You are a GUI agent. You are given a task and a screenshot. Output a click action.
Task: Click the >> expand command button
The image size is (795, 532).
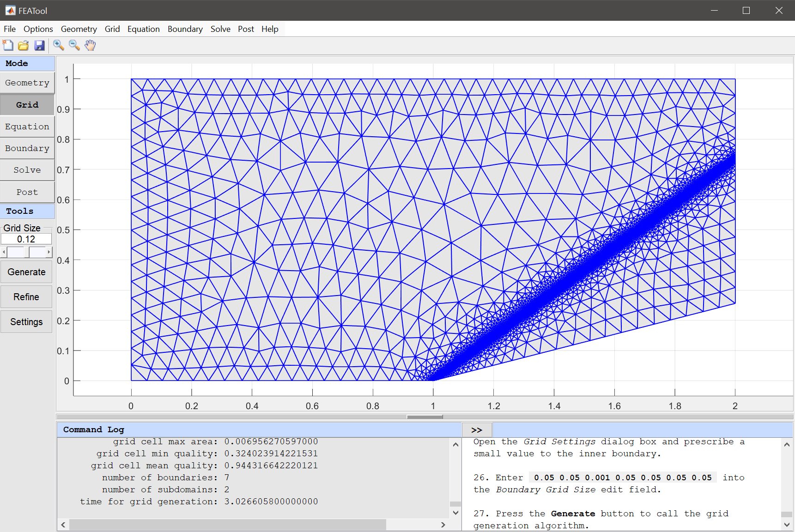click(x=477, y=430)
